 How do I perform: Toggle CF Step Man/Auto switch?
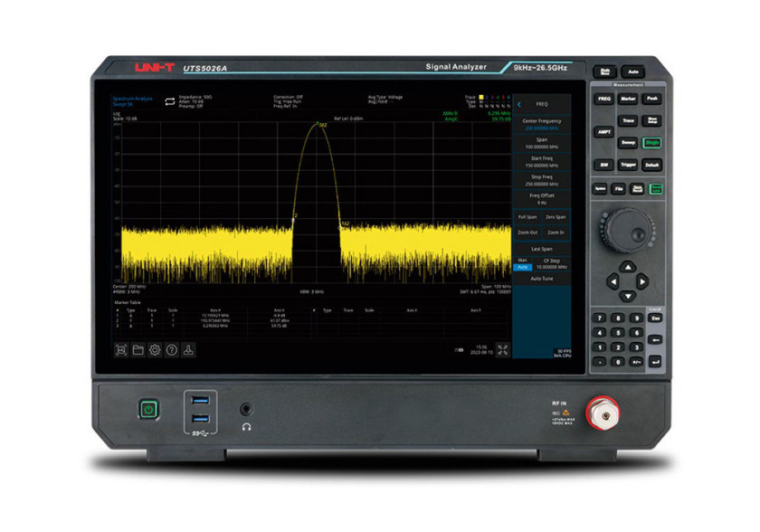[x=523, y=264]
